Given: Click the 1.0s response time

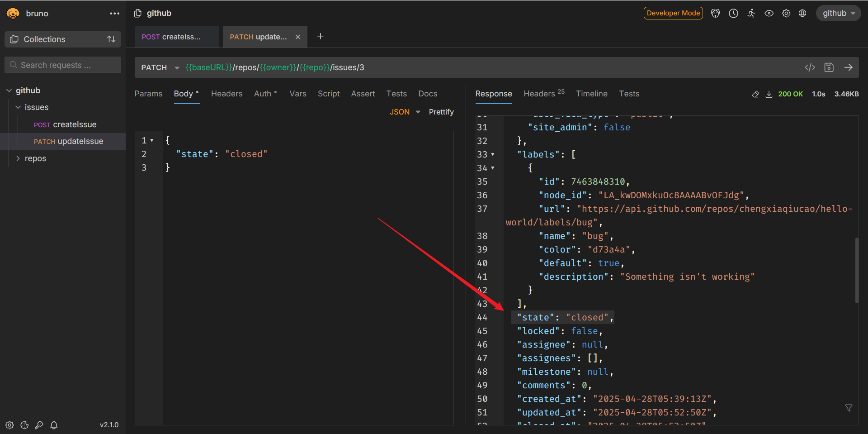Looking at the screenshot, I should click(x=818, y=94).
